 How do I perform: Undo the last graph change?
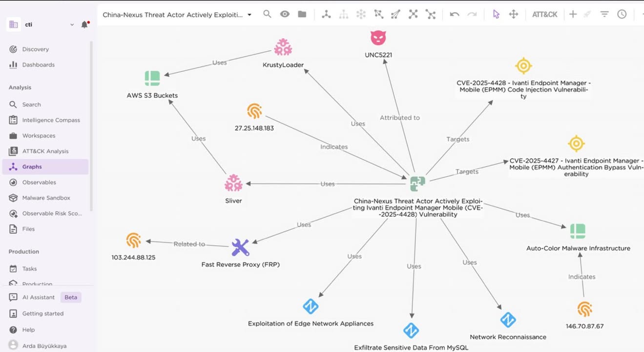tap(454, 14)
